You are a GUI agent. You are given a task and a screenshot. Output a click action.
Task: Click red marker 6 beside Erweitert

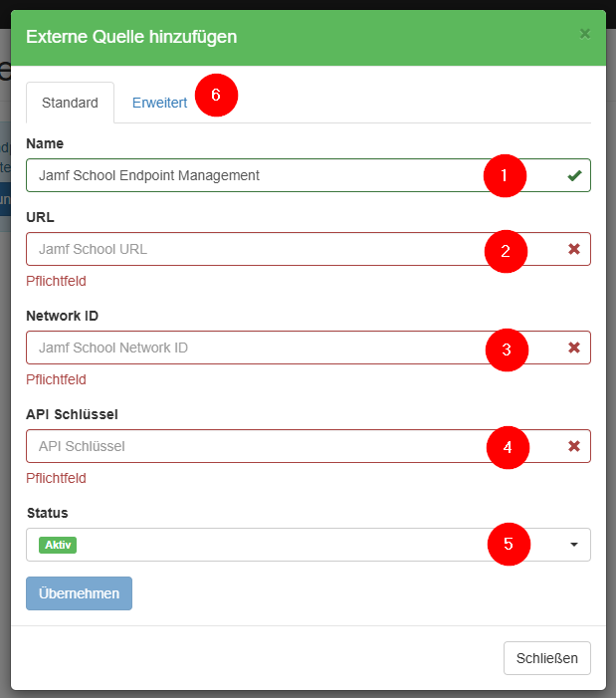(x=216, y=96)
